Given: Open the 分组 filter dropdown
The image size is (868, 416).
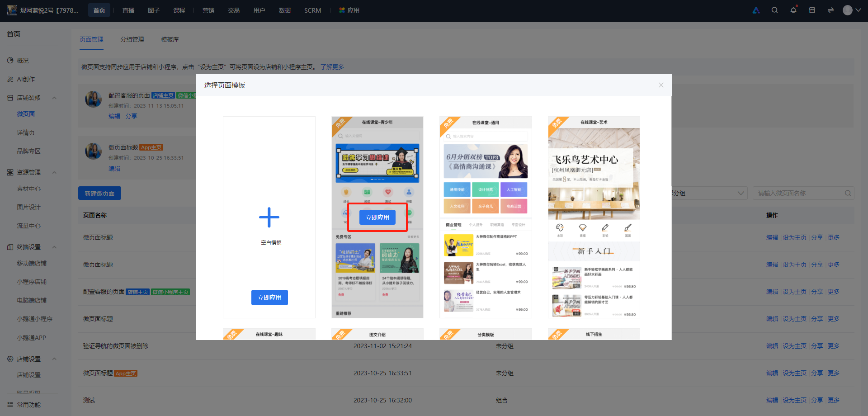Looking at the screenshot, I should (x=709, y=193).
